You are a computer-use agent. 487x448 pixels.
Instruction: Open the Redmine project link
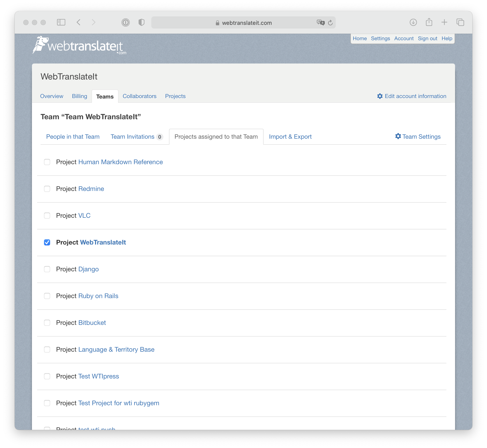[x=91, y=189]
